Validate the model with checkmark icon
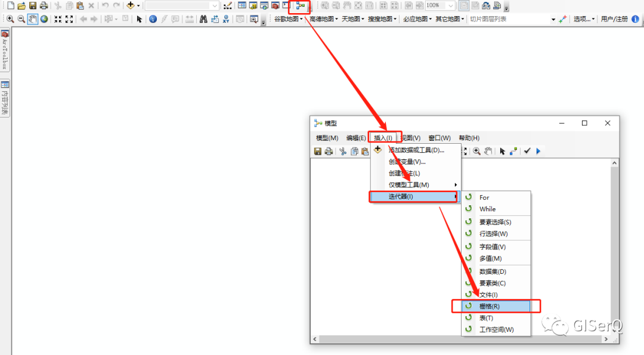This screenshot has width=644, height=355. point(527,151)
